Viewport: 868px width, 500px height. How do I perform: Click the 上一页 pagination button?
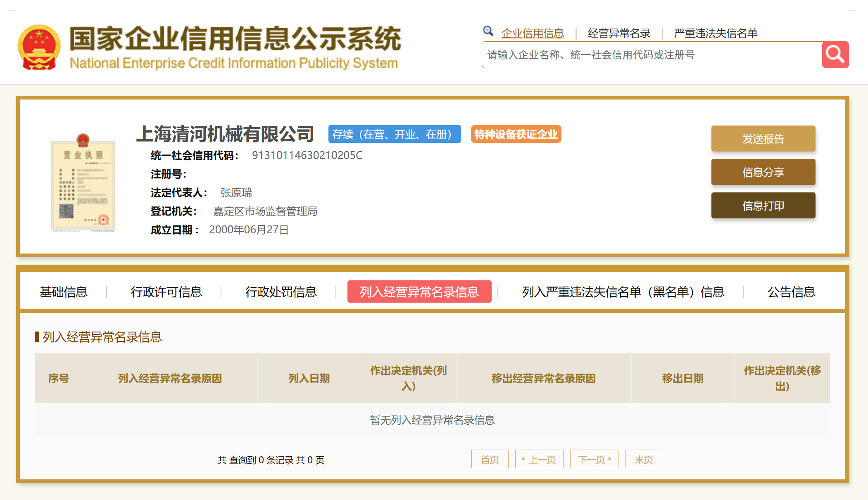tap(539, 459)
